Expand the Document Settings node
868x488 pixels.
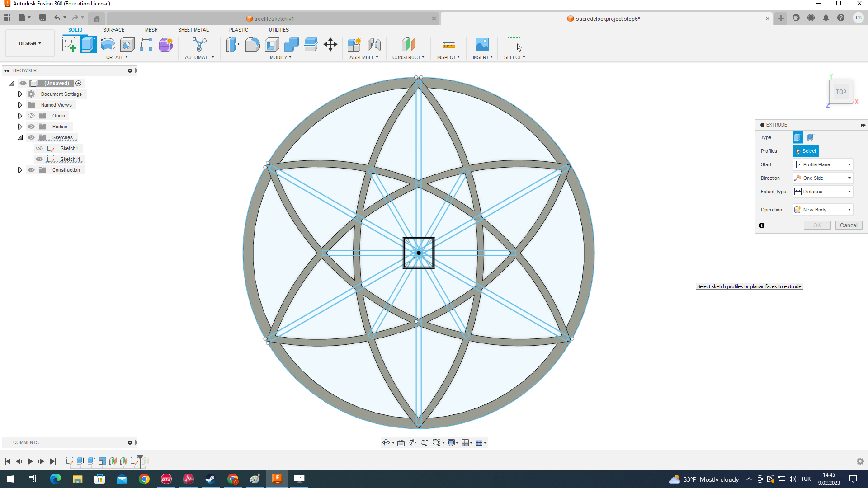pos(20,94)
